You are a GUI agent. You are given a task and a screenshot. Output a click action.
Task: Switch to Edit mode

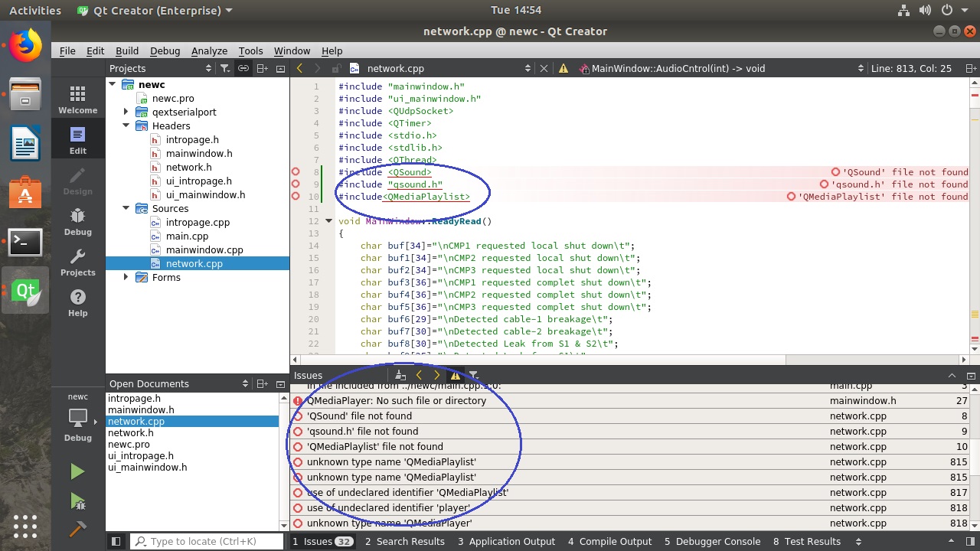click(x=77, y=140)
